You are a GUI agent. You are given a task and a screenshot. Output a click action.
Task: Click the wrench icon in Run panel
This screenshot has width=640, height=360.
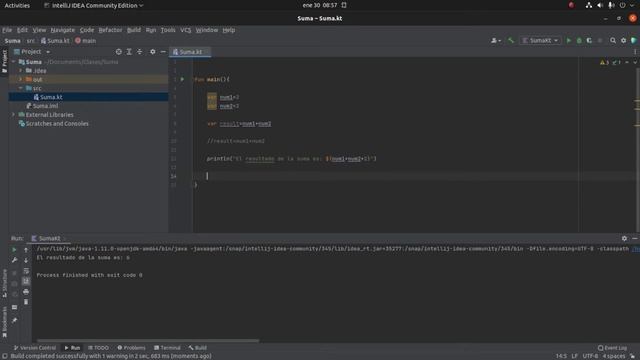[14, 260]
